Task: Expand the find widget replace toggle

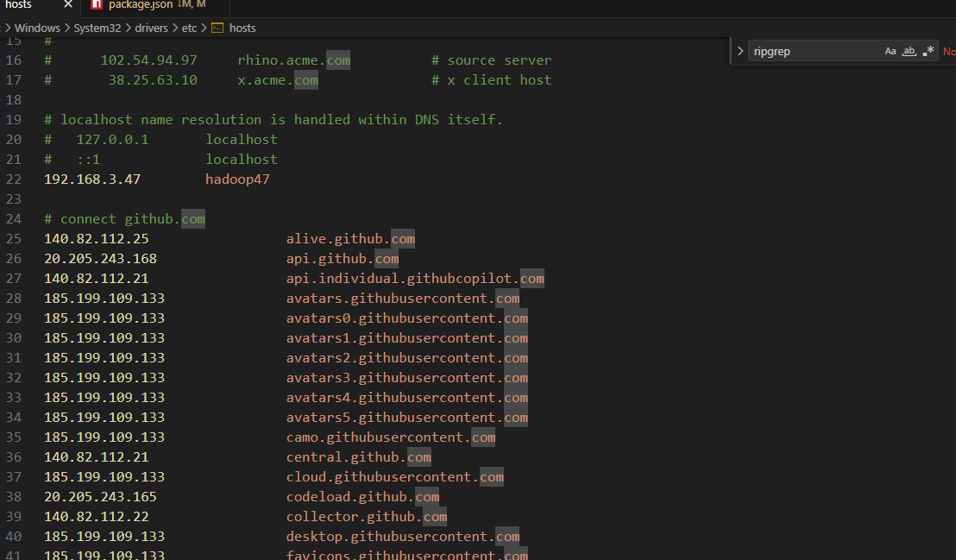Action: tap(740, 51)
